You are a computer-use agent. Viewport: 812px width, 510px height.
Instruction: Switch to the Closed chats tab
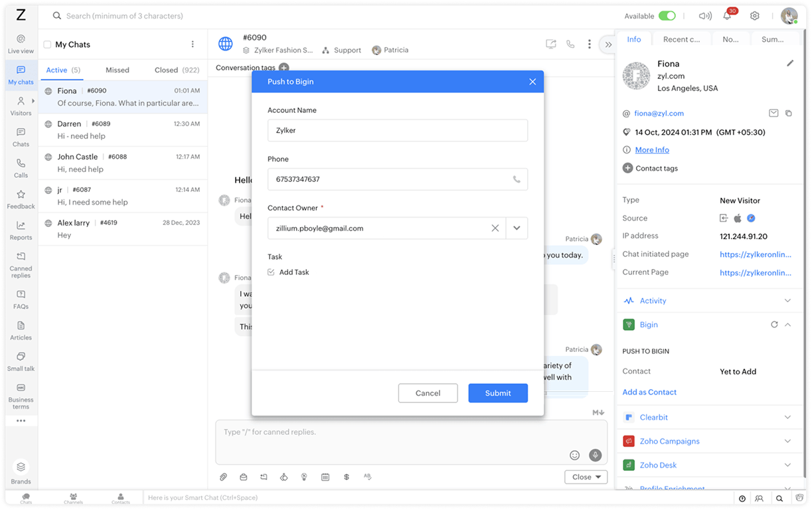point(177,70)
